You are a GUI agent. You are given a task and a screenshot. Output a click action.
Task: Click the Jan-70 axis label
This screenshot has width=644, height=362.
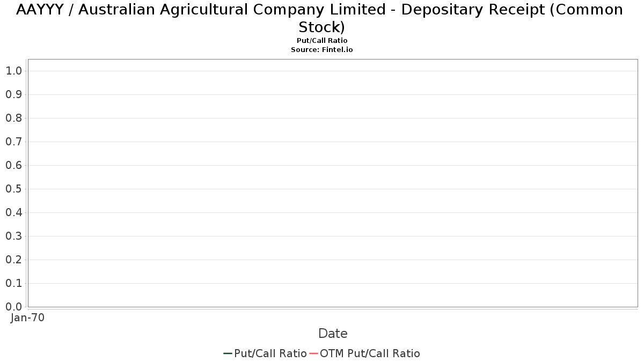[28, 317]
